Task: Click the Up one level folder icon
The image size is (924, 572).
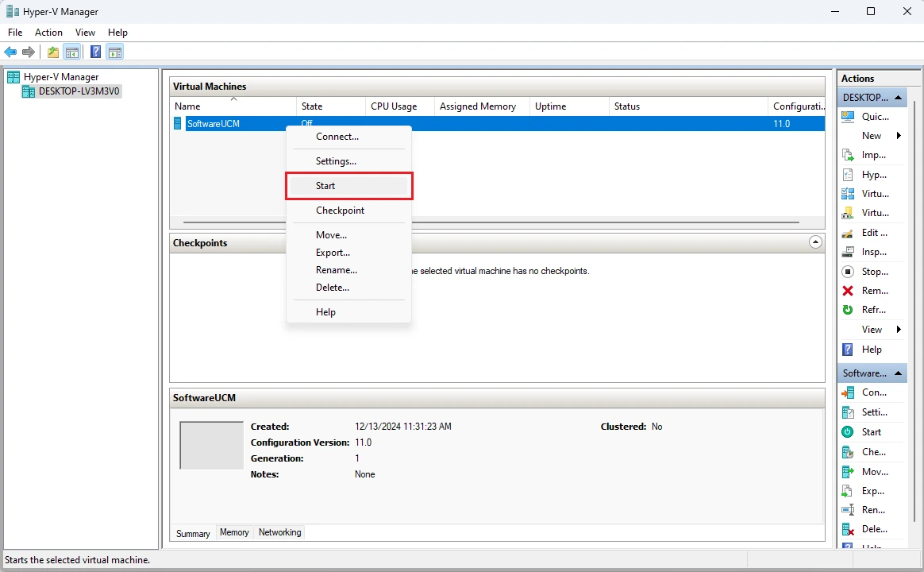Action: [53, 52]
